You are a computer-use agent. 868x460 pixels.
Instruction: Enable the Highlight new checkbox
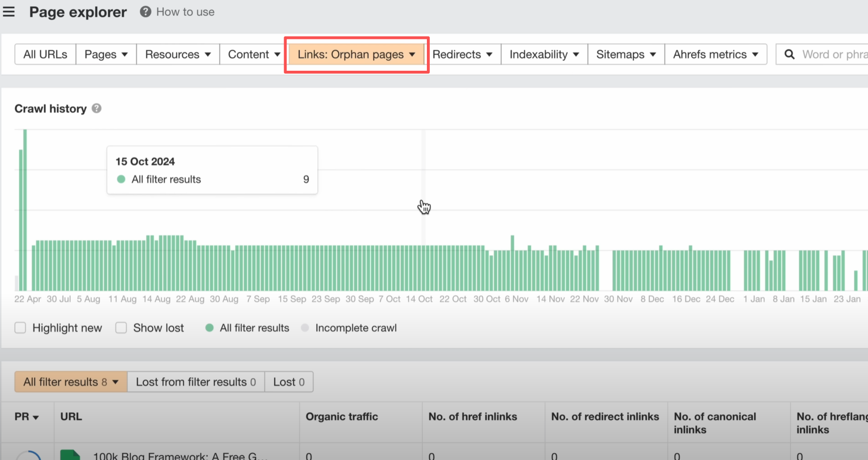coord(20,328)
